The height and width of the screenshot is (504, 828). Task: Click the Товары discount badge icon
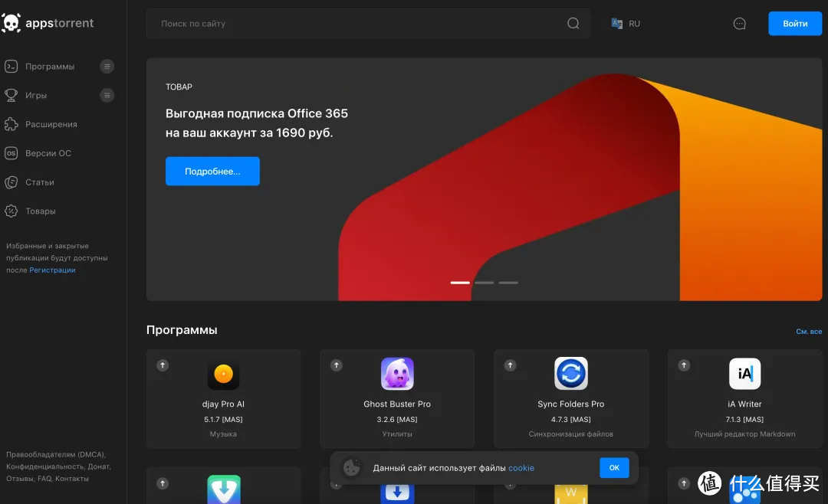(11, 211)
